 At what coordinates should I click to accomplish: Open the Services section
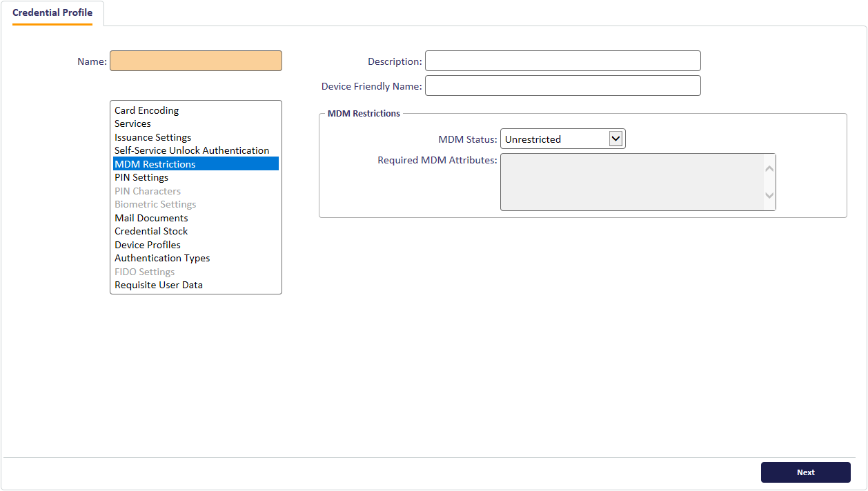click(x=132, y=124)
